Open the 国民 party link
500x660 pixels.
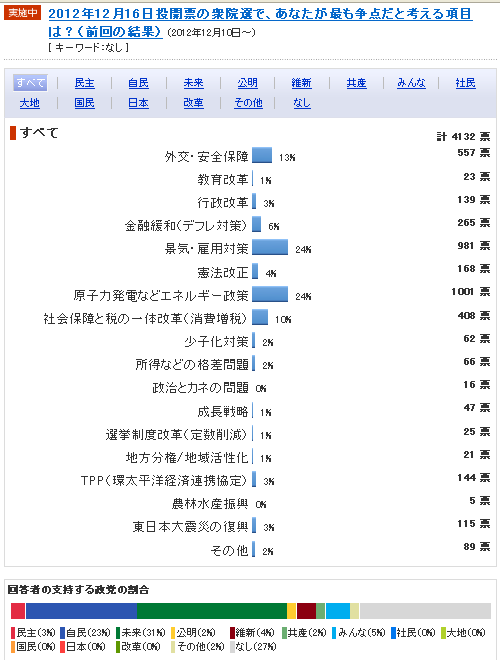(85, 103)
